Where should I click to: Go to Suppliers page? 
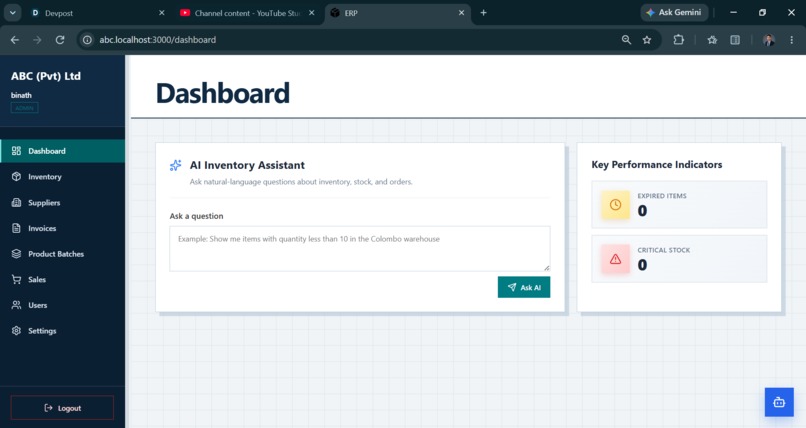click(62, 202)
